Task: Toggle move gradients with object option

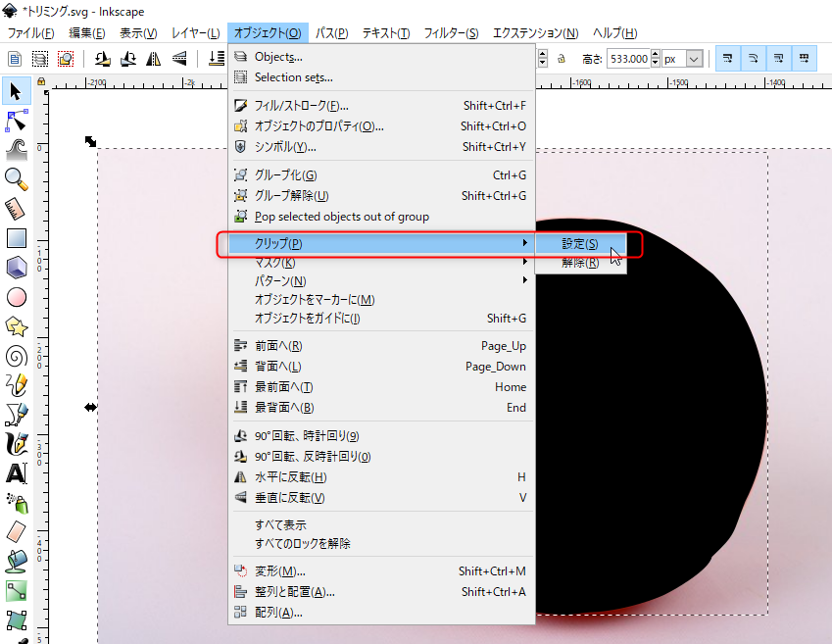Action: [x=779, y=59]
